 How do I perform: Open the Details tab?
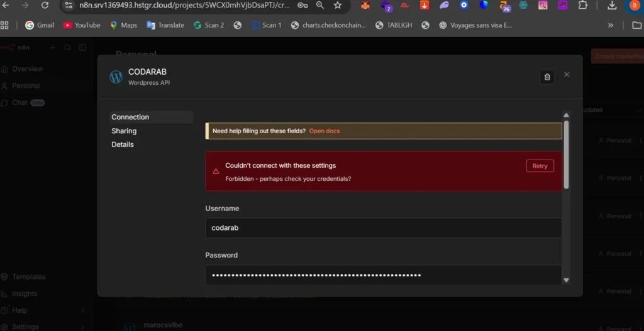[123, 144]
